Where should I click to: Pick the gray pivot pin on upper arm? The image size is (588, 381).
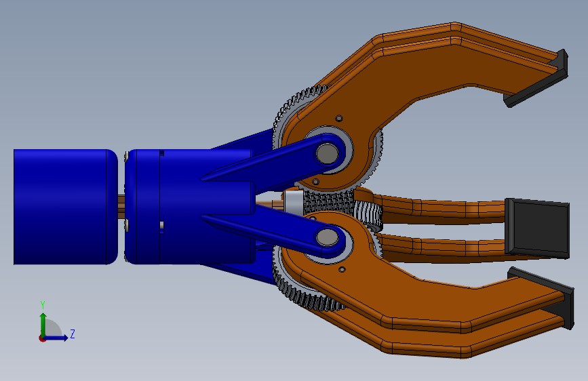click(327, 153)
